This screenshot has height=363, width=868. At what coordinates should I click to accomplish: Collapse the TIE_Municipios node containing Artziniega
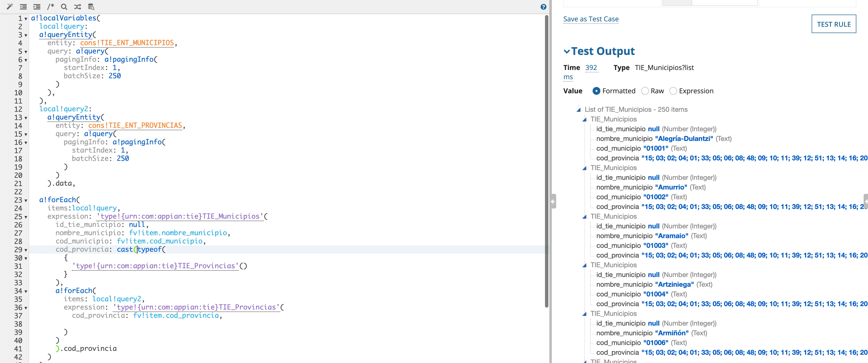584,265
